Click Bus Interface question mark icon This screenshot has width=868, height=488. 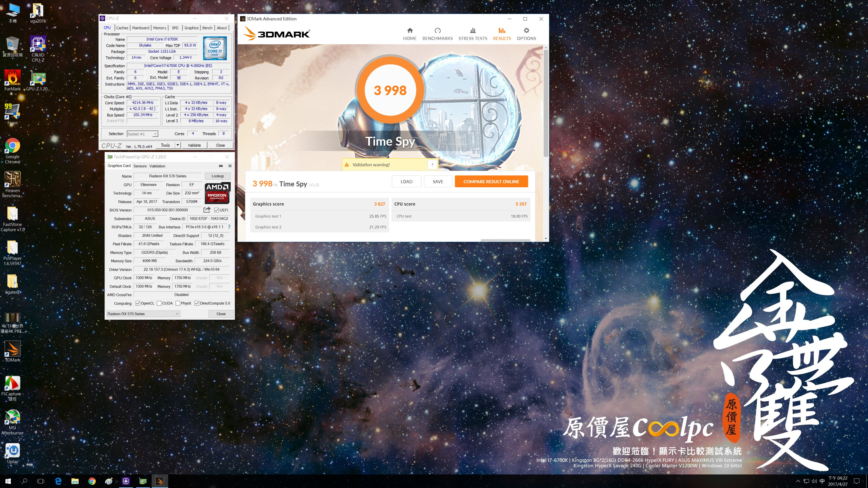pos(229,227)
